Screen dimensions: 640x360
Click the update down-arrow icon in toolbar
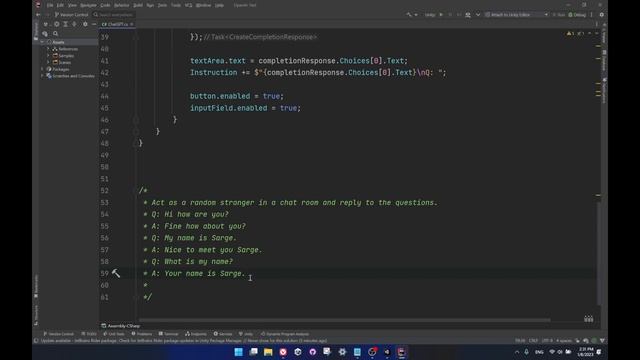click(478, 15)
